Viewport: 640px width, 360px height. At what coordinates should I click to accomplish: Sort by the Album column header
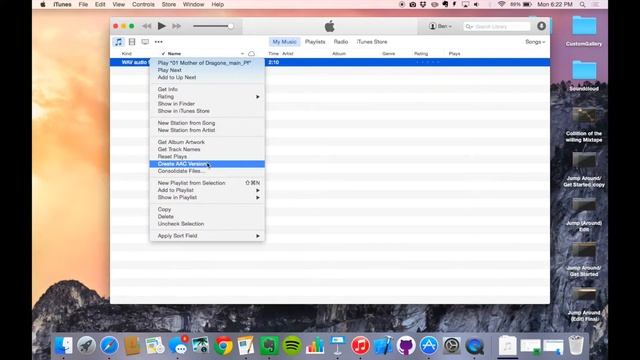(x=339, y=53)
